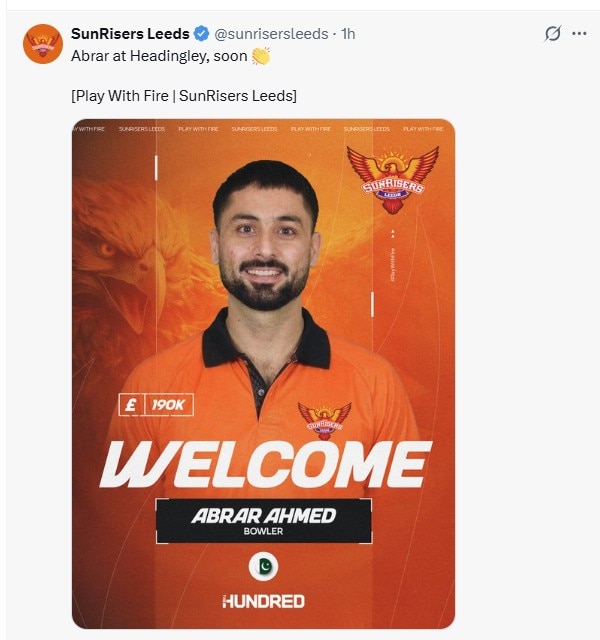
Task: Select the 'Abrar at Headingley, soon' text
Action: click(x=159, y=56)
